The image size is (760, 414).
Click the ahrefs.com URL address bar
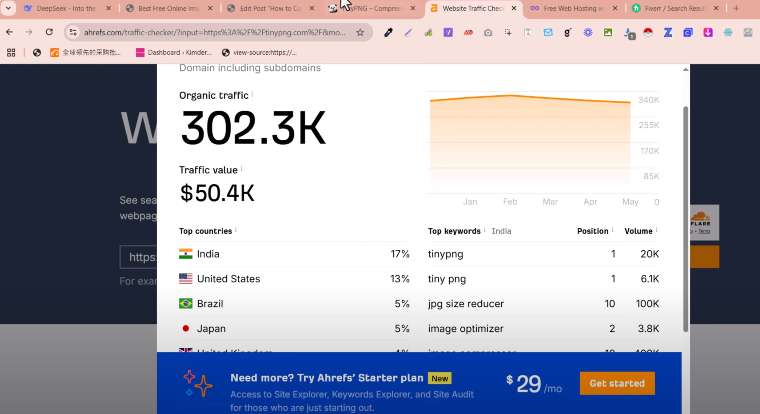point(215,32)
